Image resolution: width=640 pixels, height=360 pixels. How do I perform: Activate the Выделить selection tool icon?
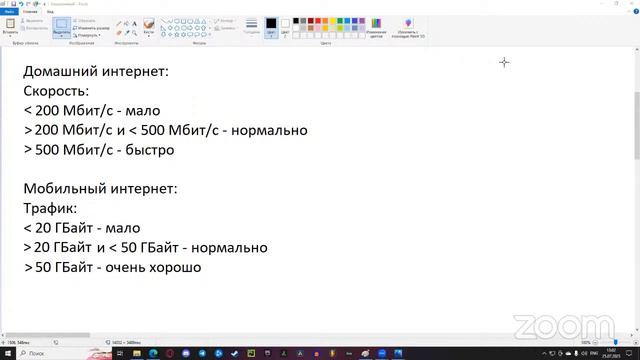pyautogui.click(x=62, y=24)
